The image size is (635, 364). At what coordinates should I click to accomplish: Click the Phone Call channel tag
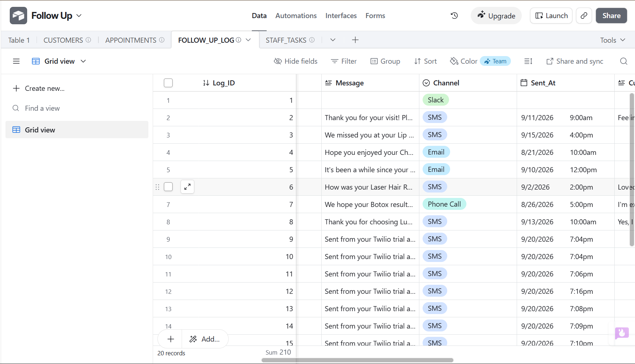tap(444, 204)
